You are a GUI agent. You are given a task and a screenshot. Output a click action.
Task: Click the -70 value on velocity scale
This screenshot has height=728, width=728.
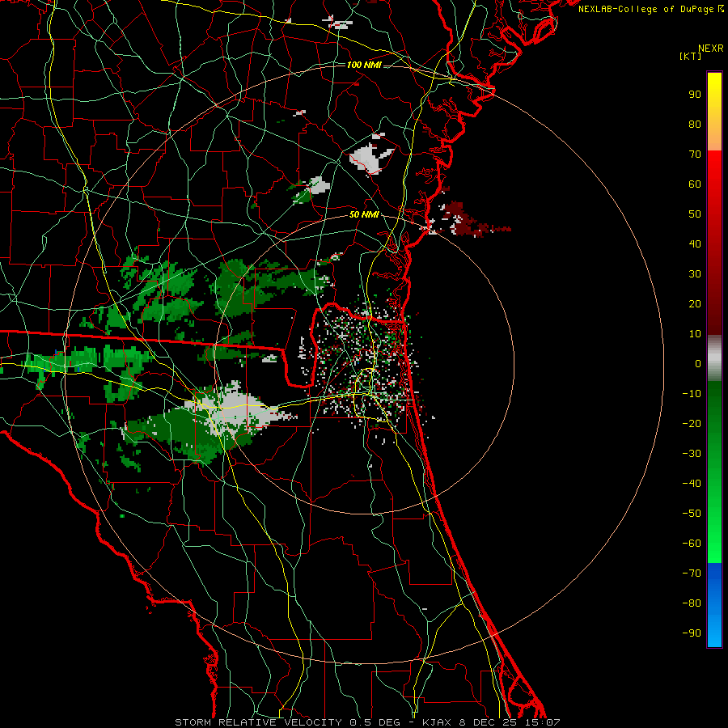click(692, 574)
